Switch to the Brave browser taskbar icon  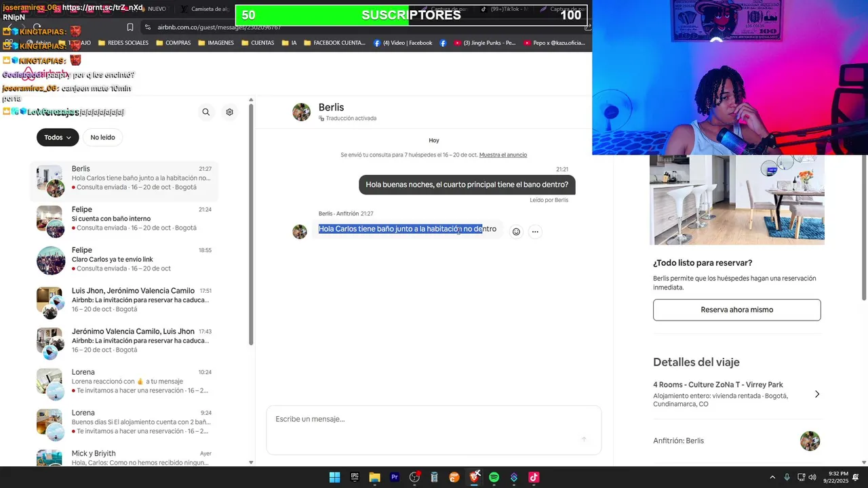pyautogui.click(x=475, y=477)
